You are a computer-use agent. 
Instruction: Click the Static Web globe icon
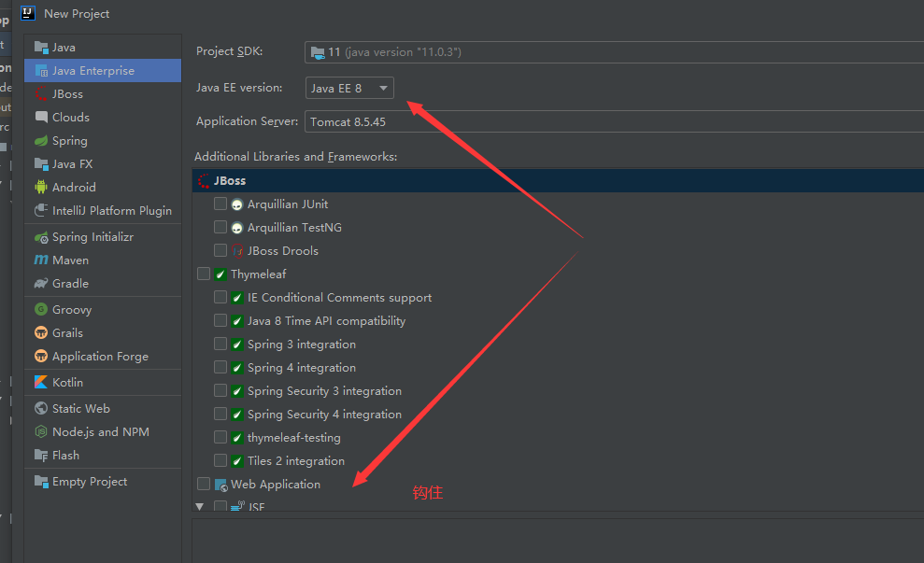(41, 409)
